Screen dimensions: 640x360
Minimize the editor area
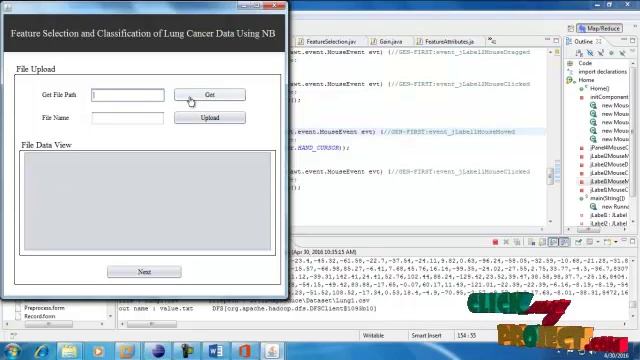(x=547, y=40)
